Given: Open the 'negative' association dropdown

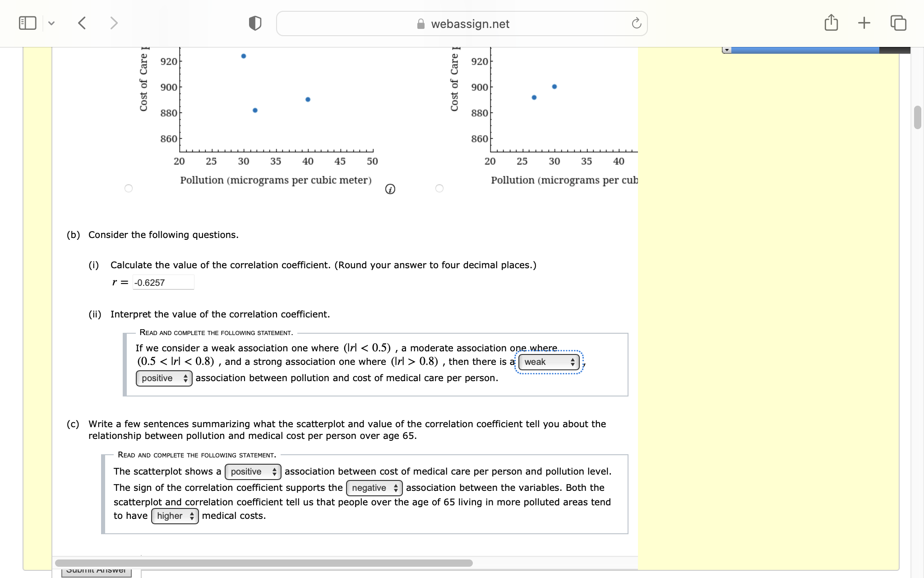Looking at the screenshot, I should point(374,488).
